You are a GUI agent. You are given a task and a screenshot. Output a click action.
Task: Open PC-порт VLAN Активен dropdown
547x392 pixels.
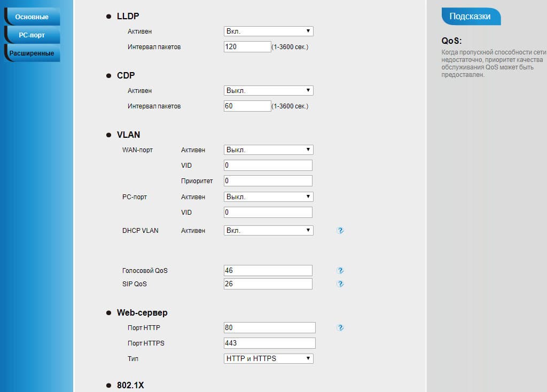coord(268,197)
